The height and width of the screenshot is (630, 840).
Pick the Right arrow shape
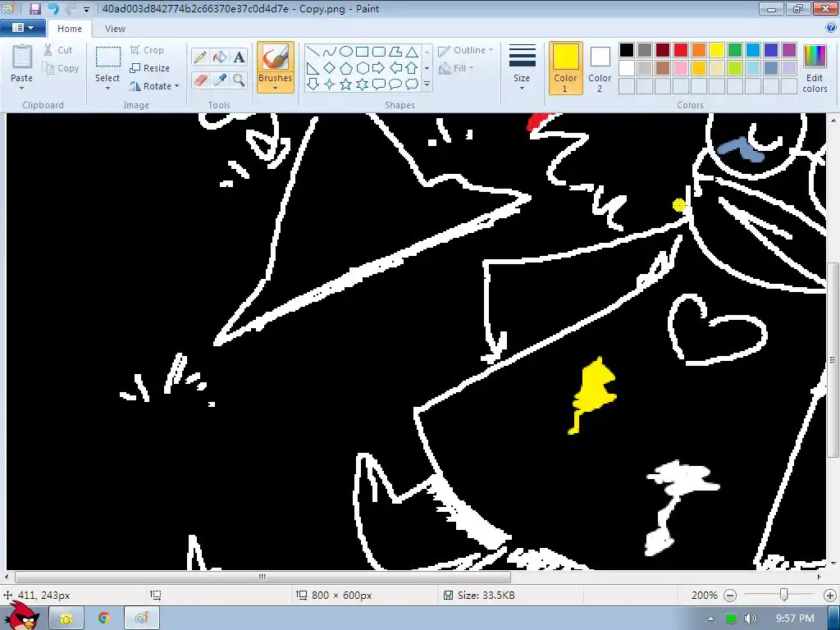point(379,68)
